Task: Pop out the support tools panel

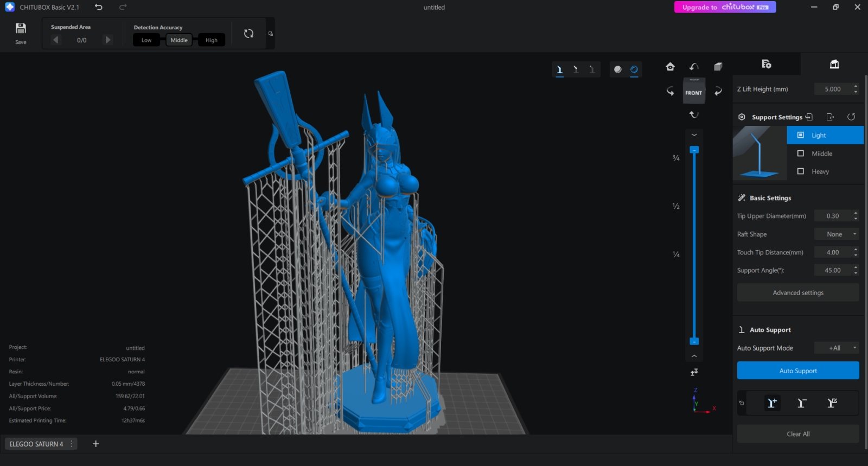Action: [x=742, y=403]
